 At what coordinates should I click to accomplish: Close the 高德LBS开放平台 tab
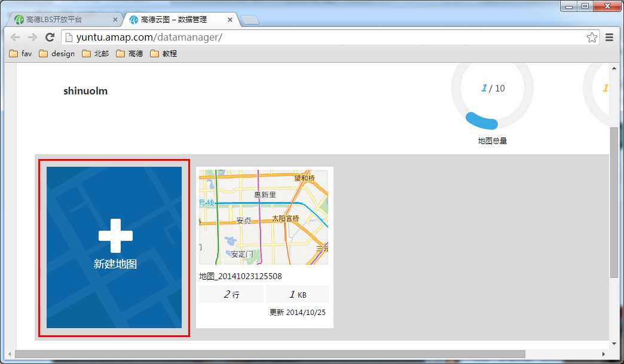pyautogui.click(x=115, y=20)
